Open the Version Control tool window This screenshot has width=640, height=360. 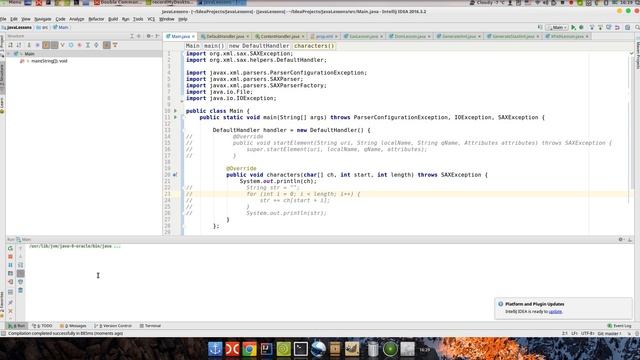click(x=113, y=326)
